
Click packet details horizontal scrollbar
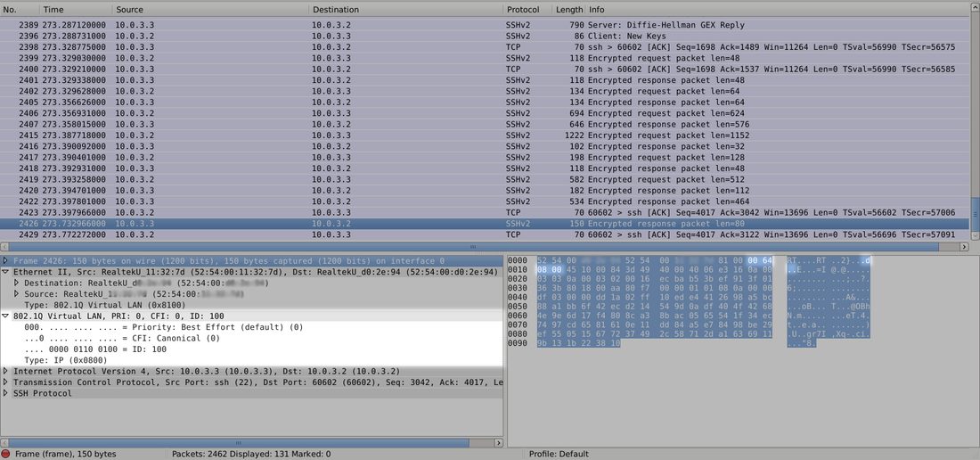[240, 442]
